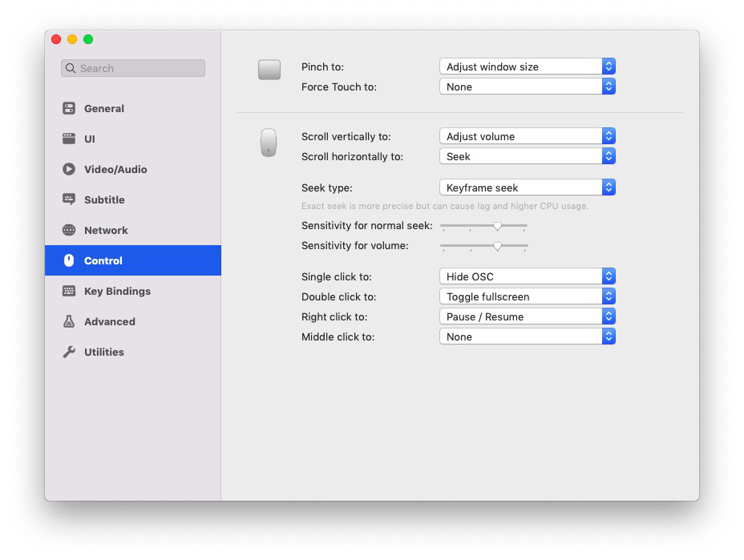Image resolution: width=744 pixels, height=560 pixels.
Task: Click the 'Middle click to:' label
Action: pos(338,336)
